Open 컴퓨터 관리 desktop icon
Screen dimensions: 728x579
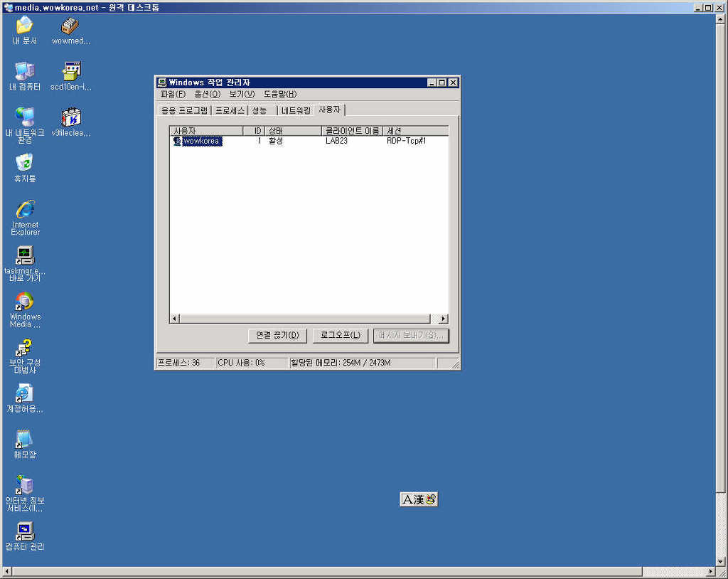click(x=25, y=531)
